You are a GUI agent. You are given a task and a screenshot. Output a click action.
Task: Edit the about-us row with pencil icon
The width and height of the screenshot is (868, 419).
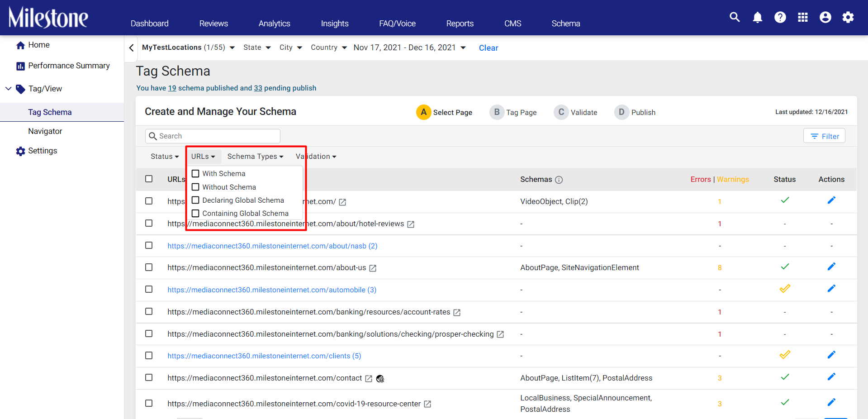(x=831, y=267)
